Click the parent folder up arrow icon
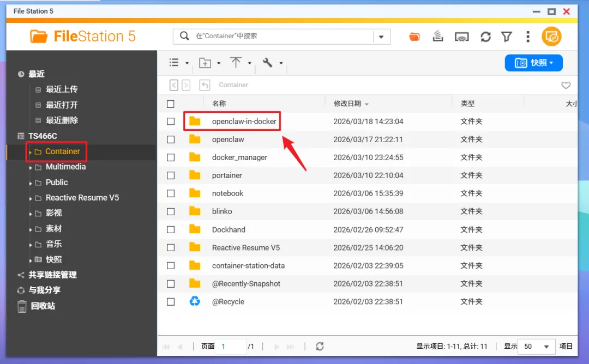This screenshot has height=364, width=589. coord(205,85)
